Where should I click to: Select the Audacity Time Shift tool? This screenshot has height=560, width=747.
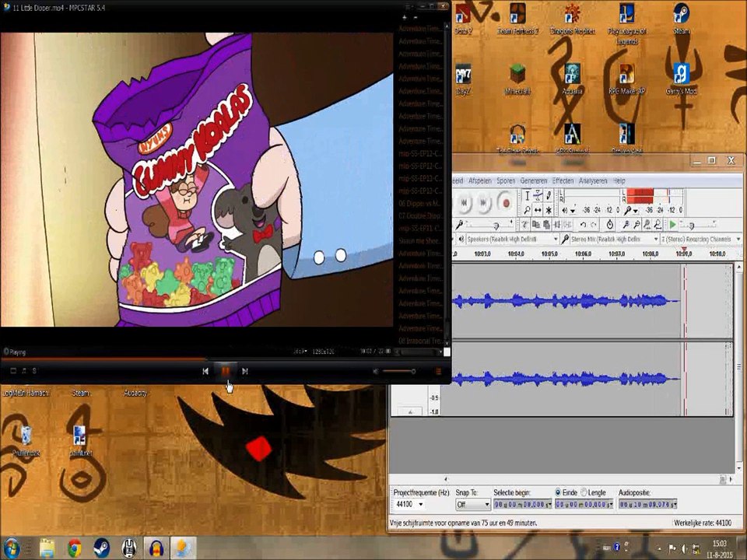pos(538,210)
